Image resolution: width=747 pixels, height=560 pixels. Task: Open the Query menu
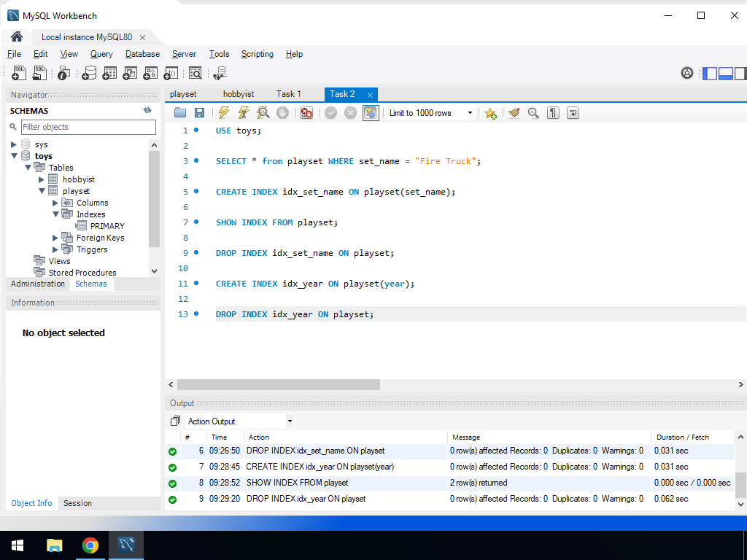101,54
